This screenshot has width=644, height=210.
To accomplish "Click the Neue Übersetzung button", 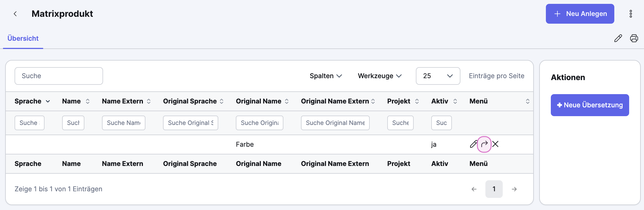I will pos(590,105).
